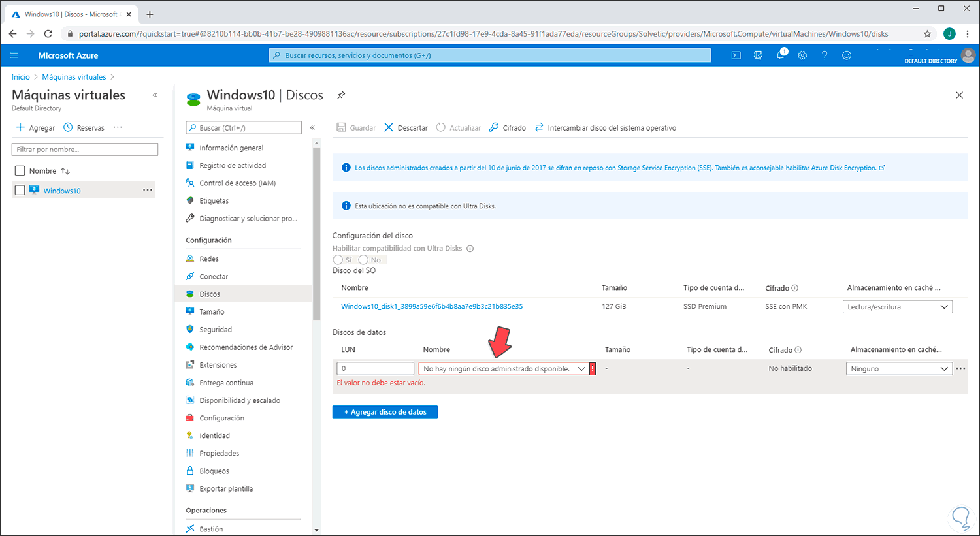980x536 pixels.
Task: Add a virtual machine with Agregar
Action: (35, 128)
